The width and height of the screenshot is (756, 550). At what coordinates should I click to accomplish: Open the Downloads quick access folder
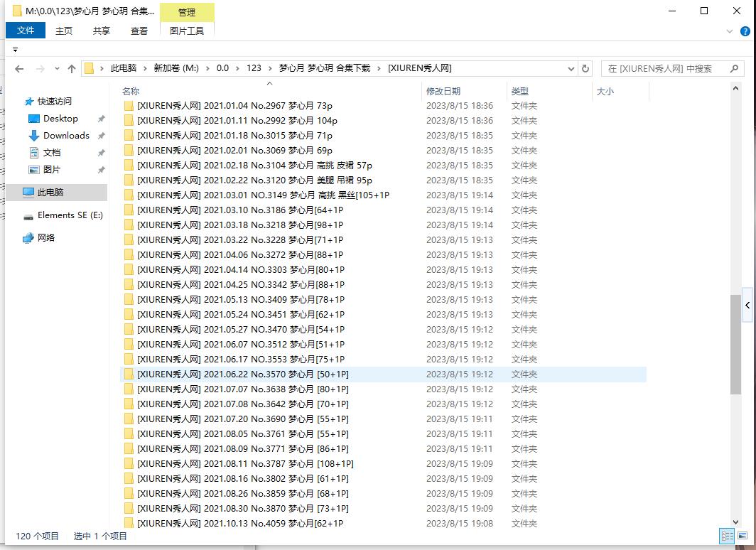66,136
